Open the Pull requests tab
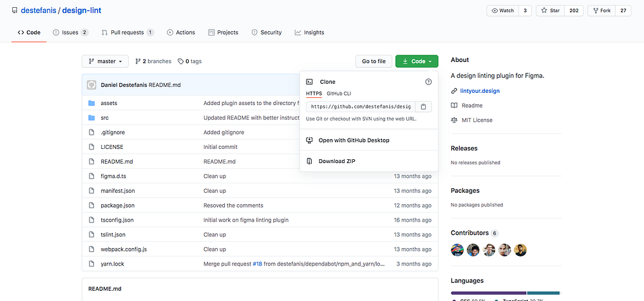The width and height of the screenshot is (644, 301). click(128, 32)
